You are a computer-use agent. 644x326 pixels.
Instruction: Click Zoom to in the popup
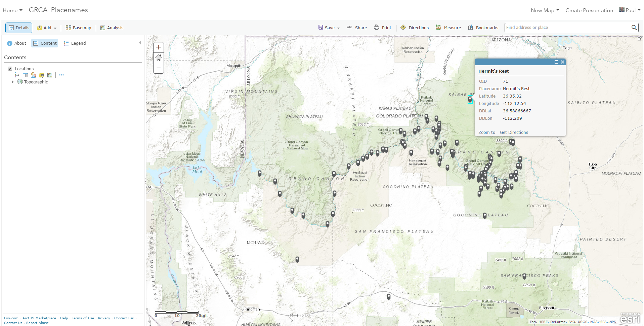[487, 133]
